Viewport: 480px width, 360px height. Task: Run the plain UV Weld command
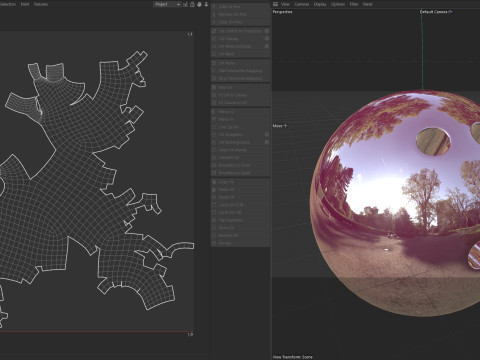pyautogui.click(x=240, y=54)
